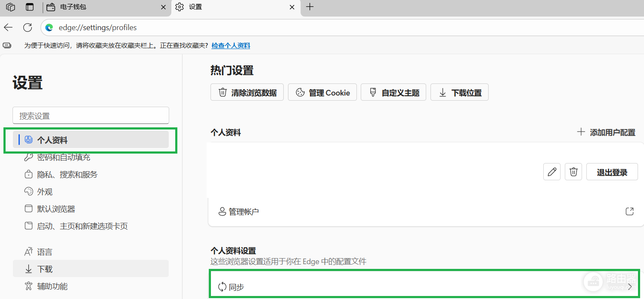Go back with the back arrow

pos(8,28)
